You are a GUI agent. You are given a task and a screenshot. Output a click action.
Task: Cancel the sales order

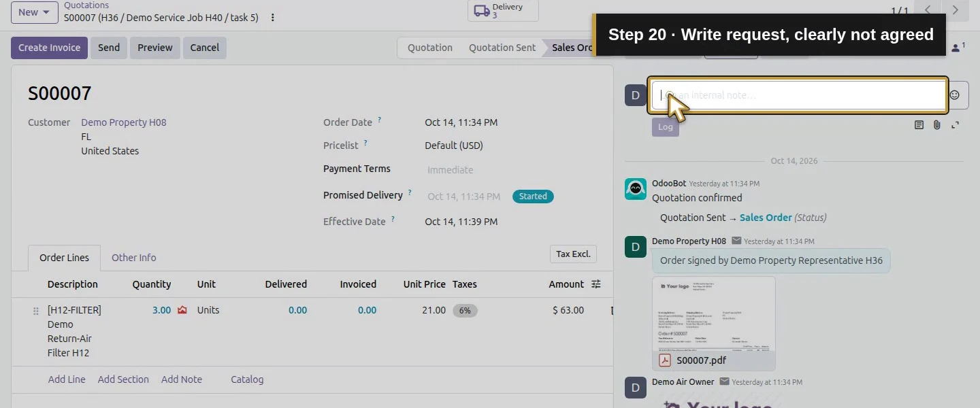click(205, 48)
